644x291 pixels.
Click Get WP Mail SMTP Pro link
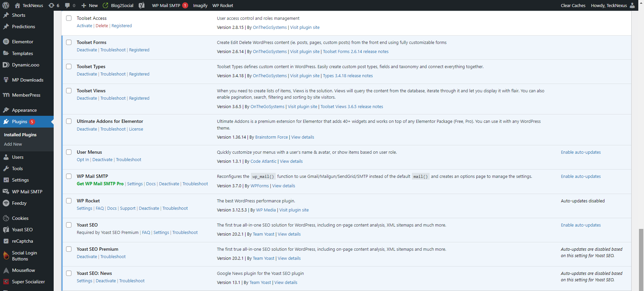click(x=100, y=184)
